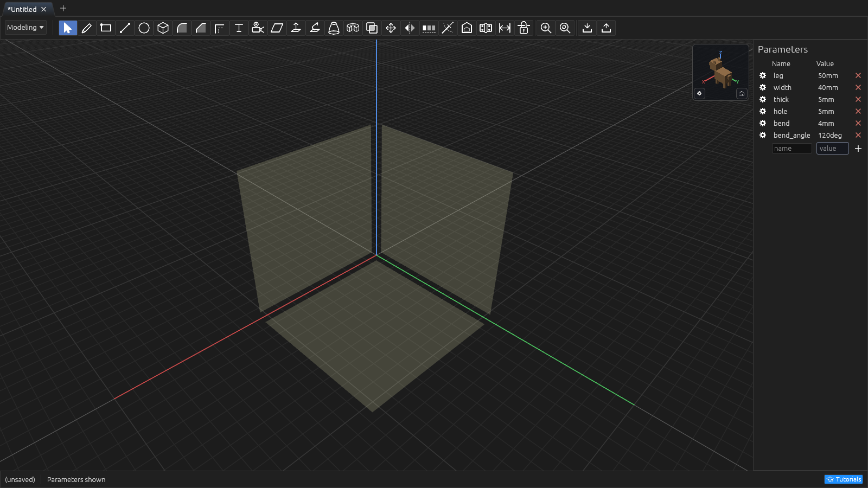This screenshot has height=488, width=868.
Task: Click the 'Parameters shown' status message
Action: pyautogui.click(x=76, y=480)
